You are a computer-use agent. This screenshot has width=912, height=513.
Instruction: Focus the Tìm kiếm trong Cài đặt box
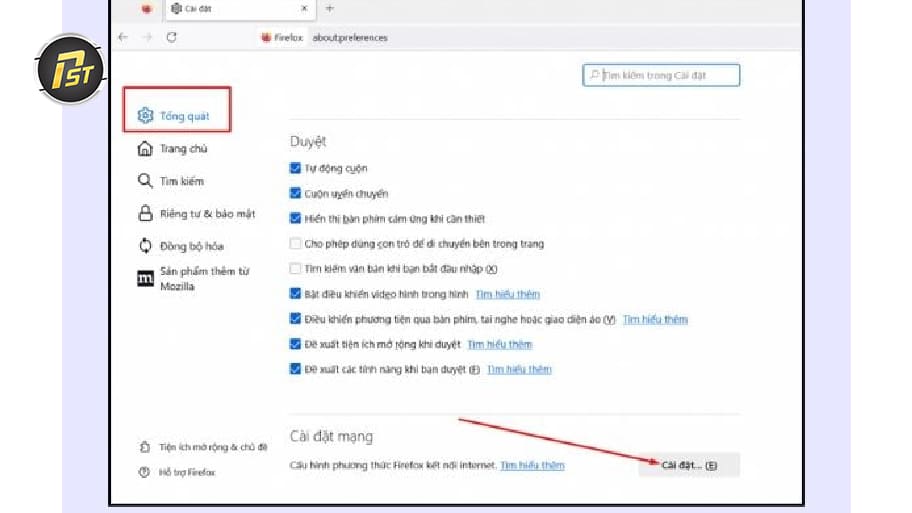[661, 75]
